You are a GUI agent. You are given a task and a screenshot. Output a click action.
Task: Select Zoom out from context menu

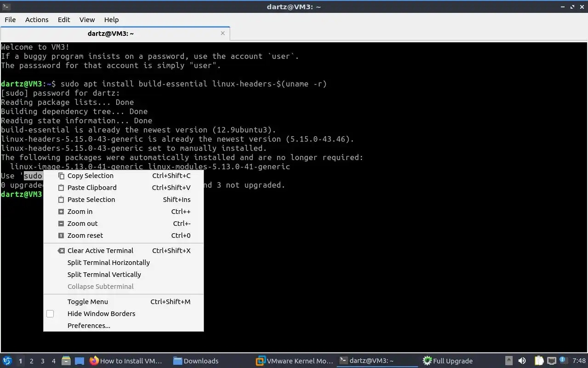coord(123,224)
